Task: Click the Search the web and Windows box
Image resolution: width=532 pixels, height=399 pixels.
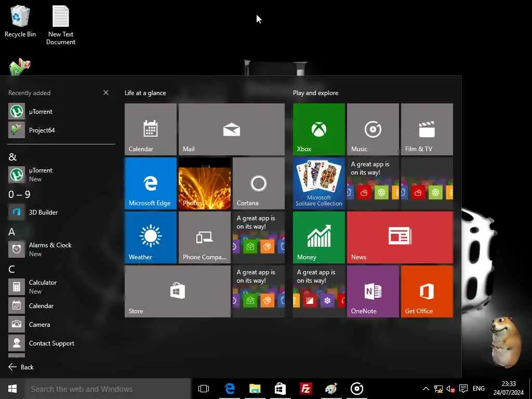Action: [x=108, y=389]
